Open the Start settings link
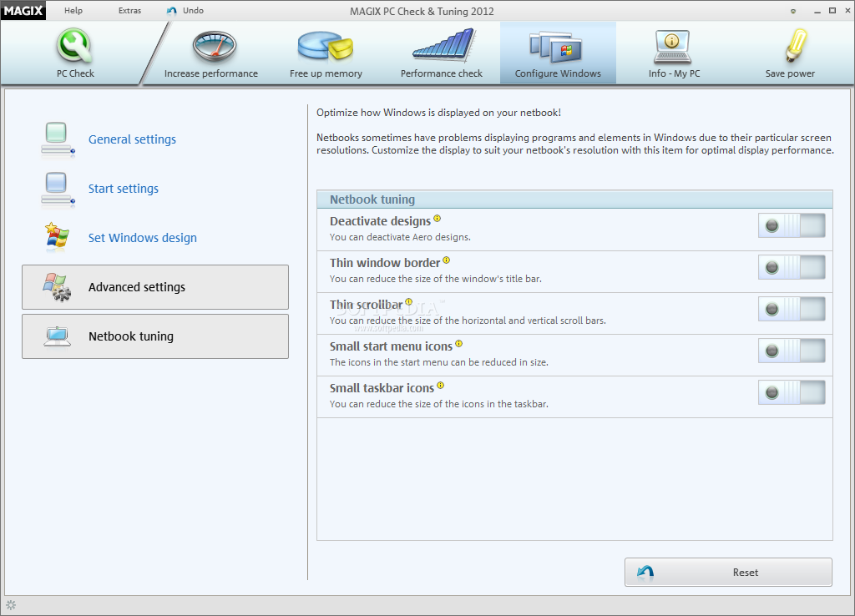Viewport: 855px width, 616px height. click(x=124, y=189)
